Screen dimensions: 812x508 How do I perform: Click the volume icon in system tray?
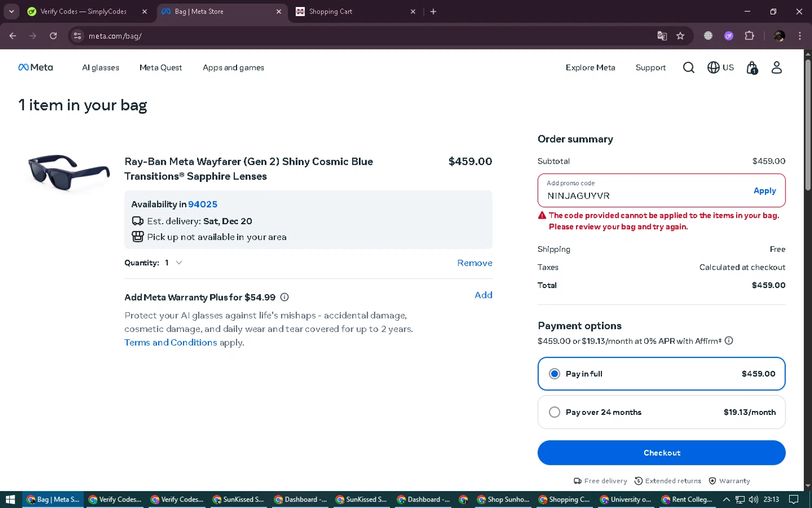pyautogui.click(x=754, y=499)
